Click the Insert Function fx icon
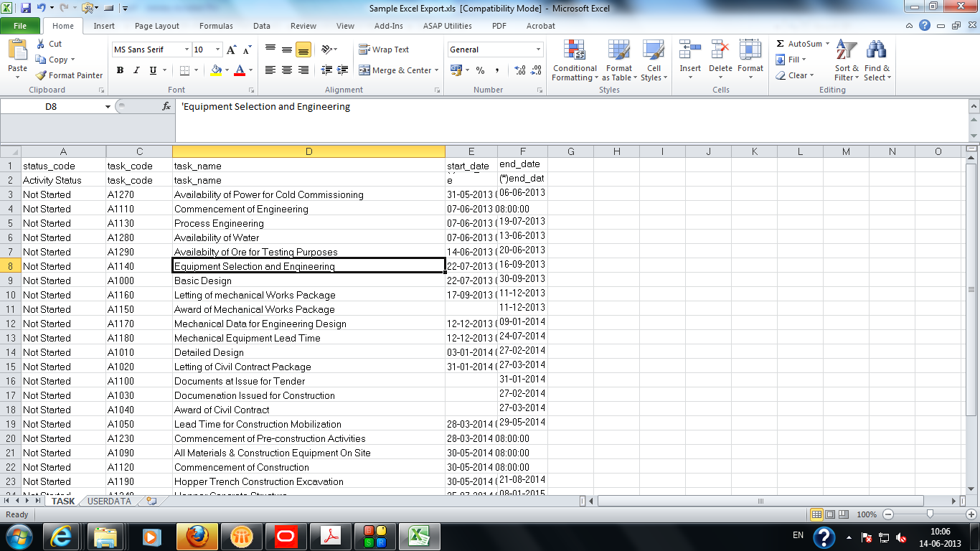Image resolution: width=980 pixels, height=551 pixels. coord(166,106)
